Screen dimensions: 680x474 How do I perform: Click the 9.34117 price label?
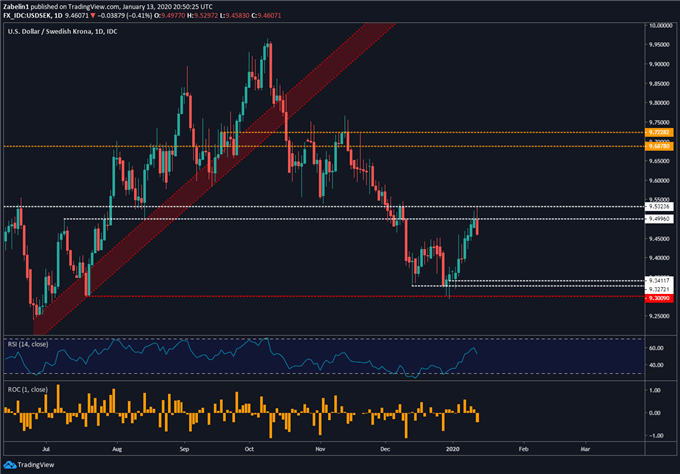[x=659, y=281]
